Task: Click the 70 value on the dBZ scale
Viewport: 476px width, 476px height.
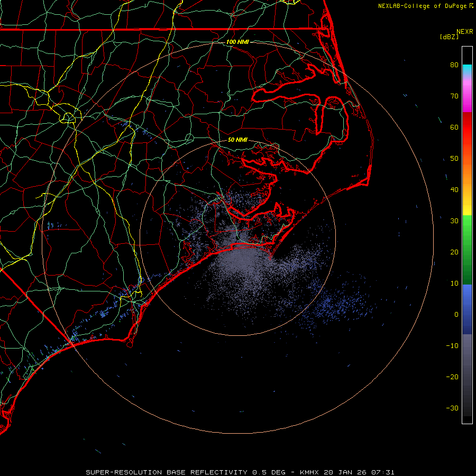Action: [454, 96]
